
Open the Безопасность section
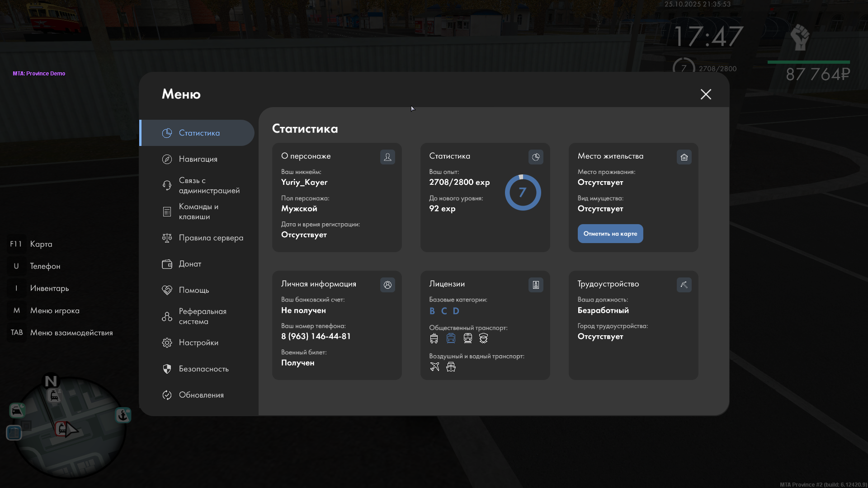203,369
